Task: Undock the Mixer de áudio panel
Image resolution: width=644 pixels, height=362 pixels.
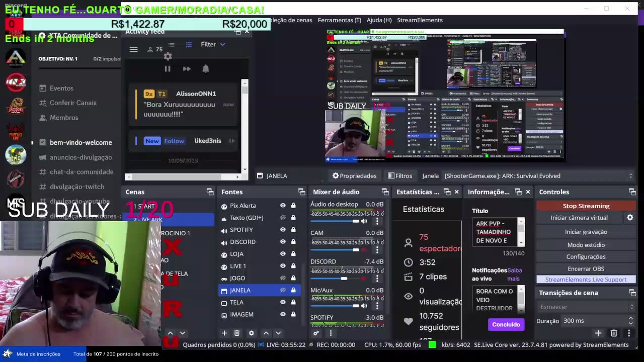Action: coord(385,192)
